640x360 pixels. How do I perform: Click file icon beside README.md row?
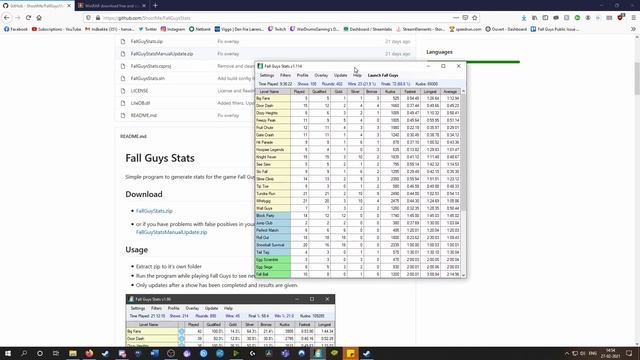click(123, 116)
